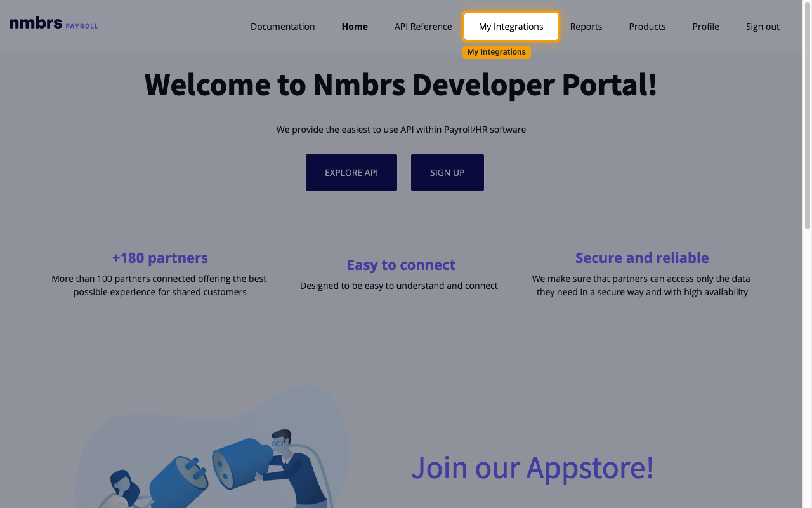
Task: Click the EXPLORE API button
Action: pyautogui.click(x=351, y=173)
